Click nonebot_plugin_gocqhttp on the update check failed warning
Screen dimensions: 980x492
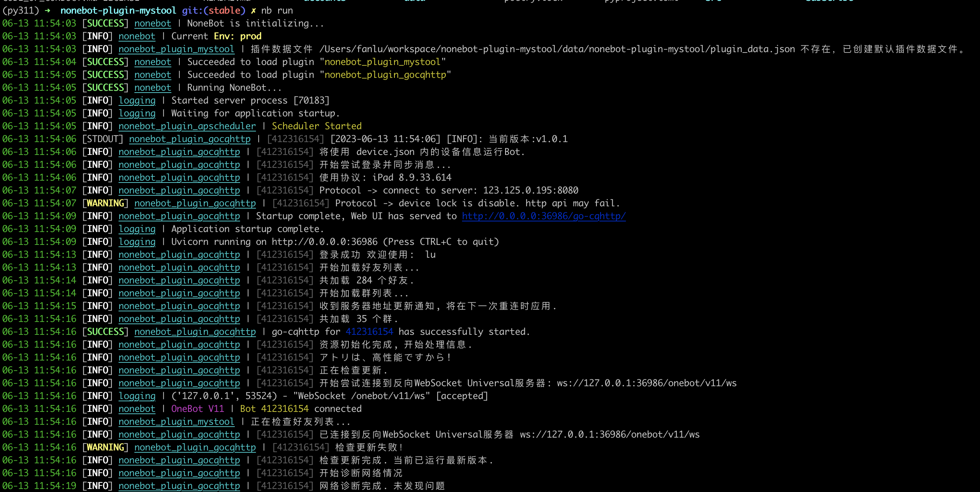tap(195, 447)
